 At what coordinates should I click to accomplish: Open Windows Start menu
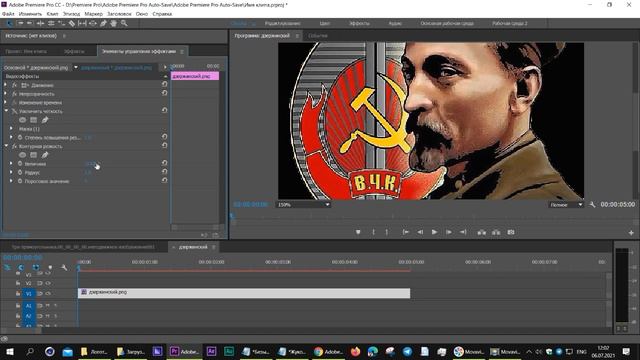9,351
